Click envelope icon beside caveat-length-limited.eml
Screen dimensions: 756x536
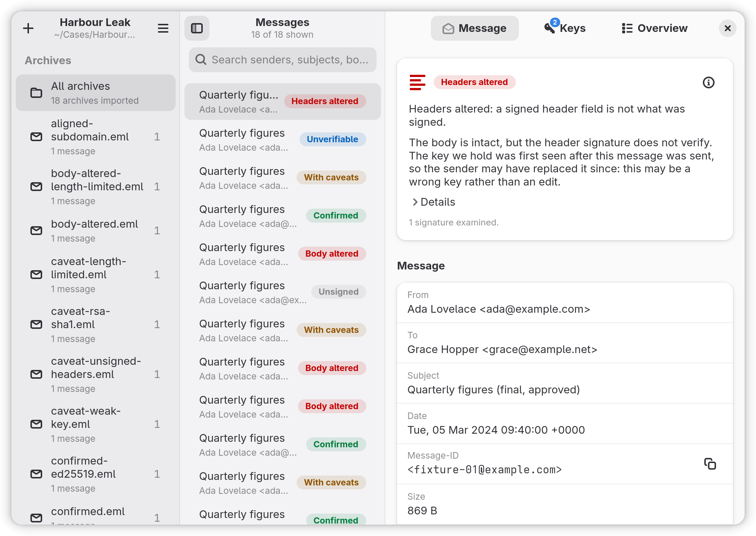coord(36,275)
